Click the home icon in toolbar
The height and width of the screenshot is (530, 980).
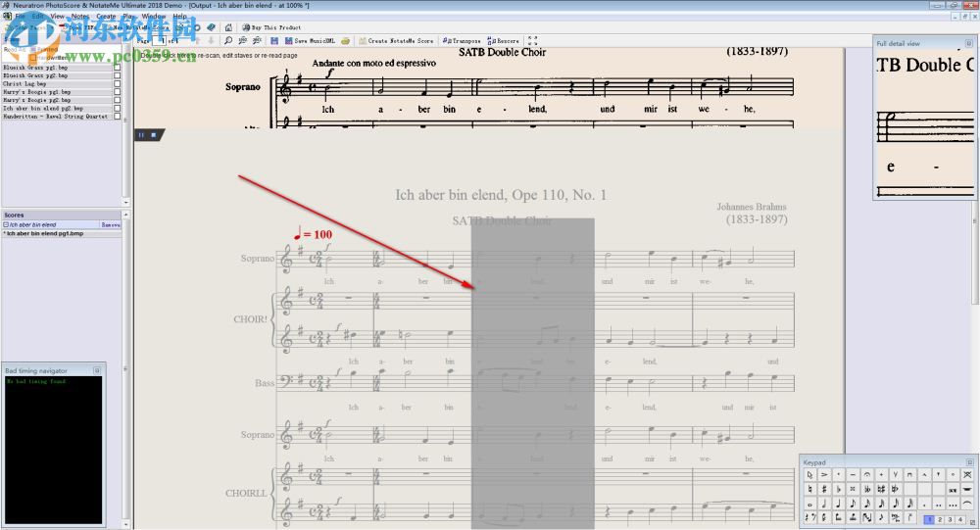(x=228, y=27)
